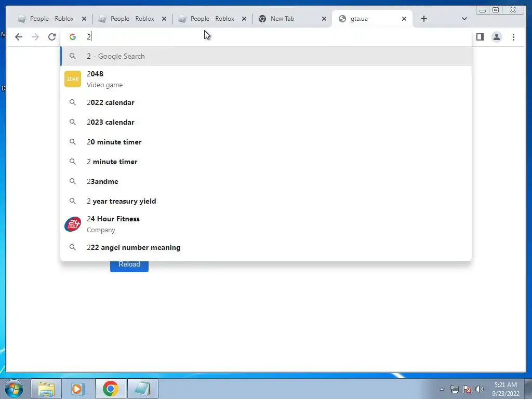Open Action Center flag icon
Viewport: 532px width, 399px height.
467,389
